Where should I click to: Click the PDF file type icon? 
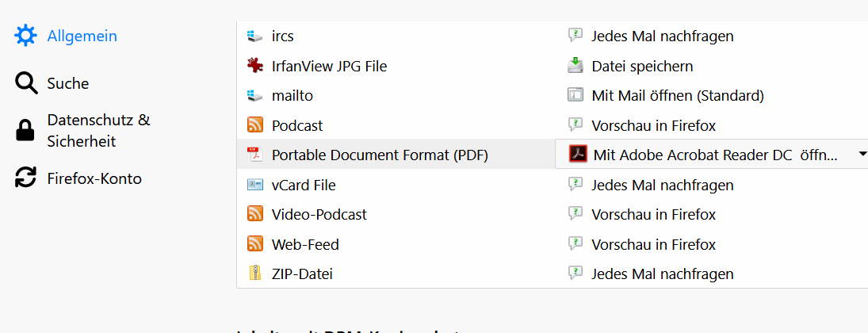[x=255, y=155]
